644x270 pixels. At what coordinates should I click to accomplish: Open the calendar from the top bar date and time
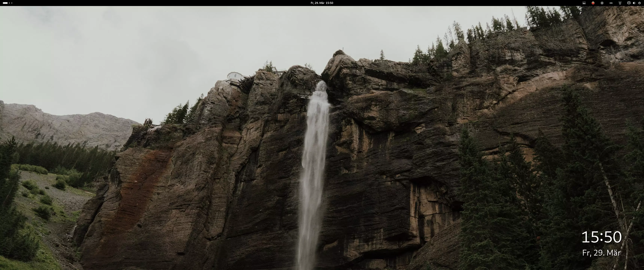[x=322, y=3]
